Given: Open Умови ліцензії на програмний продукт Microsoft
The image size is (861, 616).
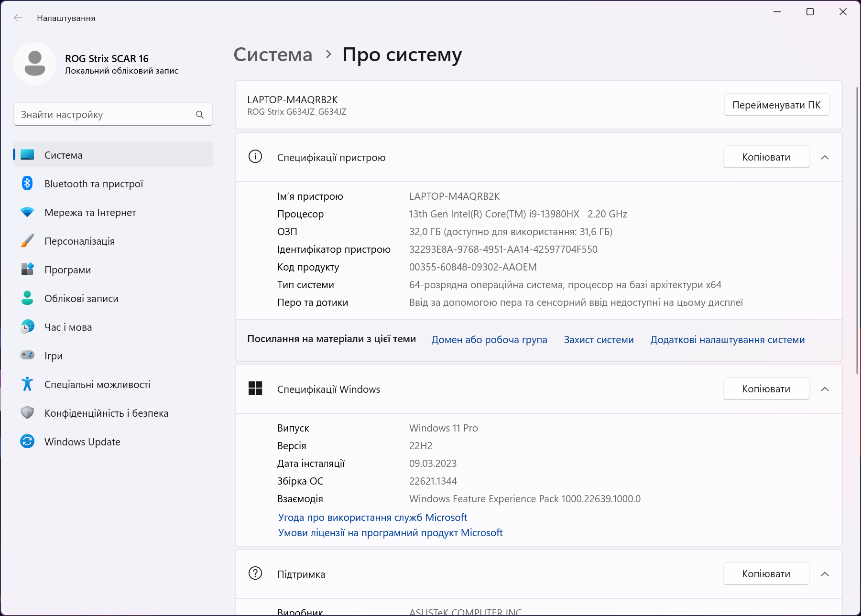Looking at the screenshot, I should (390, 532).
